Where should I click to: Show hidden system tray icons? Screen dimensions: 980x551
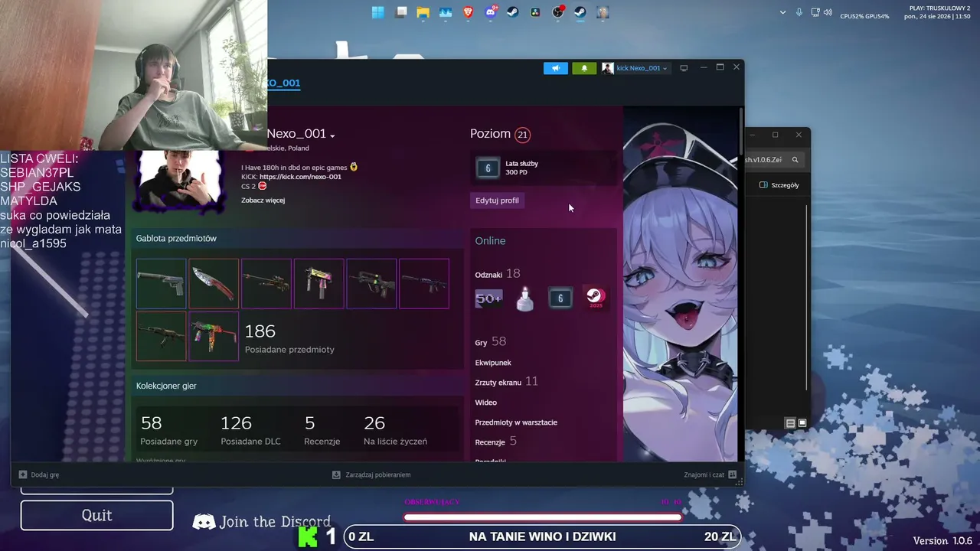point(782,12)
